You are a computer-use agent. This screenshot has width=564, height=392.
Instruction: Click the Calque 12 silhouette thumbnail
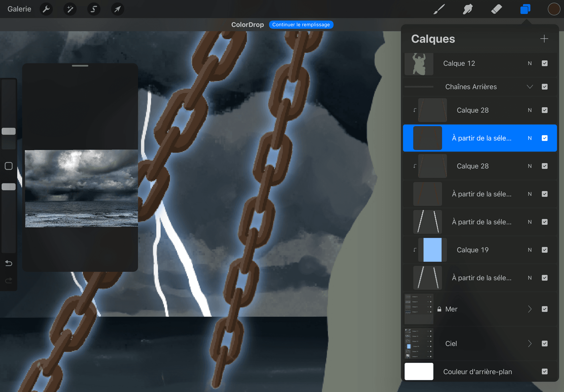[x=419, y=64]
